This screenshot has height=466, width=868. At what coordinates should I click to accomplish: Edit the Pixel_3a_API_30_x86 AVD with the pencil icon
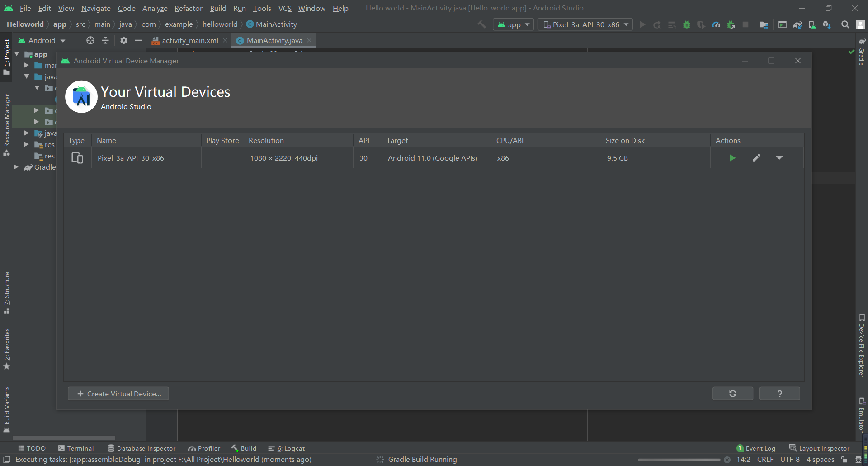[x=756, y=158]
